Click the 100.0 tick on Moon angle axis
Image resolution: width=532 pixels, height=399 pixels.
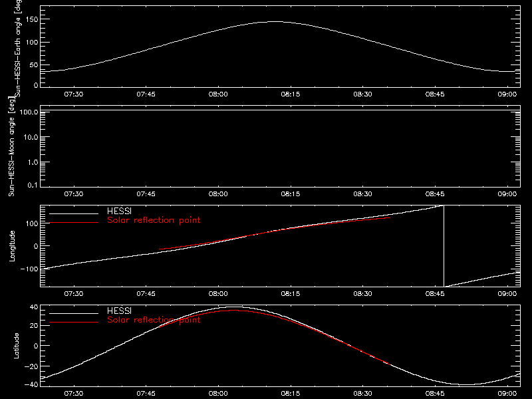pyautogui.click(x=29, y=112)
